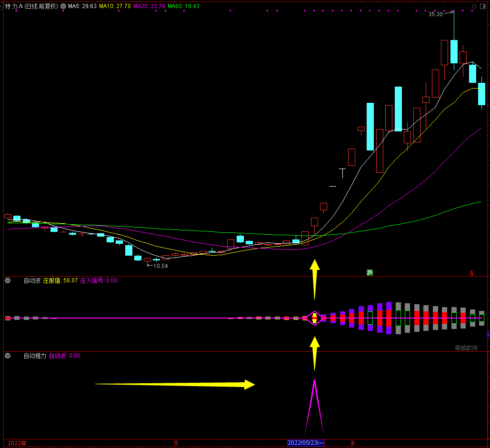Click the magenta diamond signal marker
490x448 pixels.
click(314, 318)
